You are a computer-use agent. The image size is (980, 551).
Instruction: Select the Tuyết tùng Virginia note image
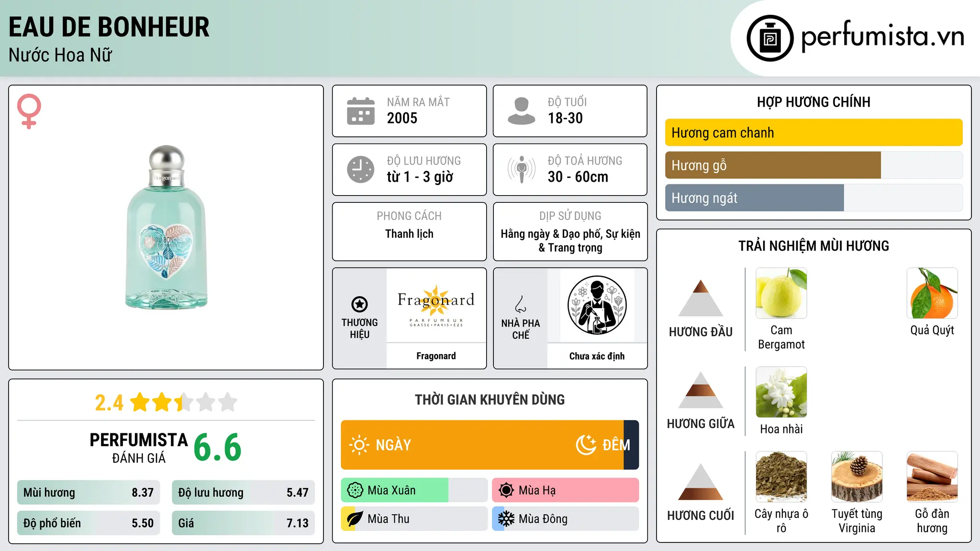pos(857,477)
